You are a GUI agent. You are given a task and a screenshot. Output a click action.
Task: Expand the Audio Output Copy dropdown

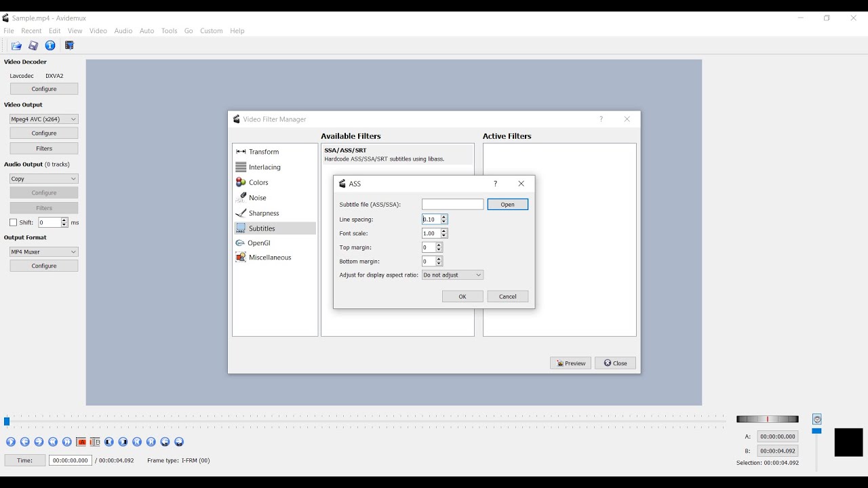point(44,179)
